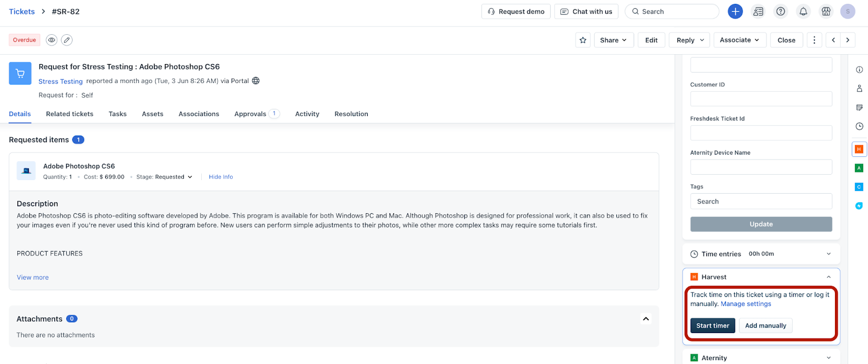Click the Adobe Photoshop CS6 item thumbnail
This screenshot has width=868, height=364.
26,171
